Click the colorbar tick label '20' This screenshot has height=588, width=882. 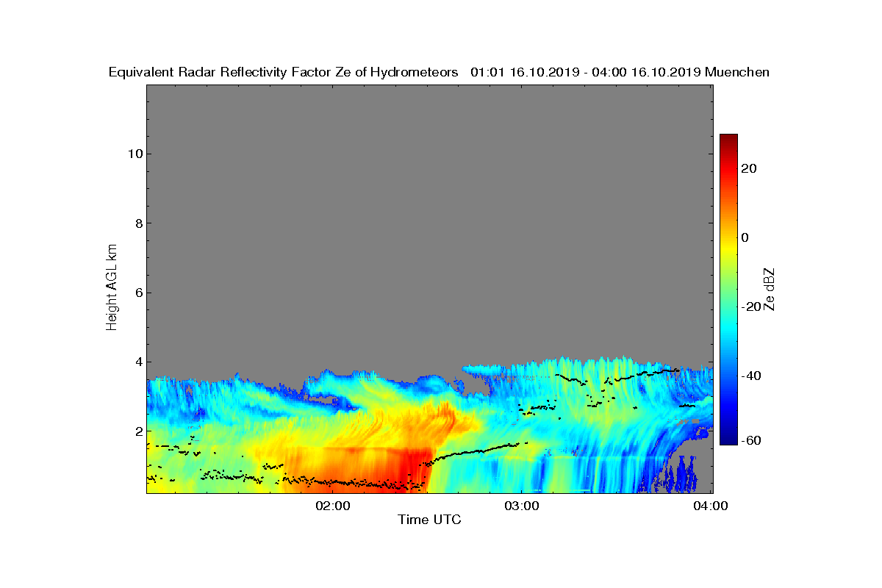tap(750, 168)
